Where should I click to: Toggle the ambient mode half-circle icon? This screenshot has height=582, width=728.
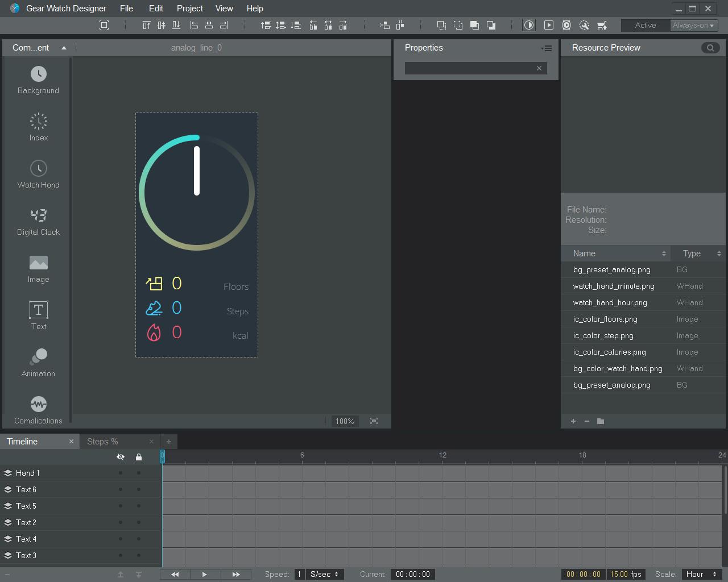point(529,25)
